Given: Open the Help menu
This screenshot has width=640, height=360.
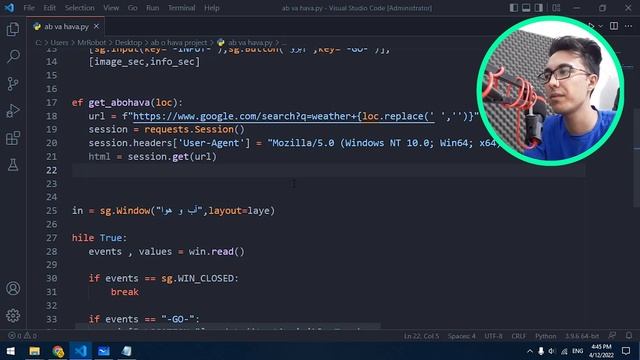Looking at the screenshot, I should 212,8.
